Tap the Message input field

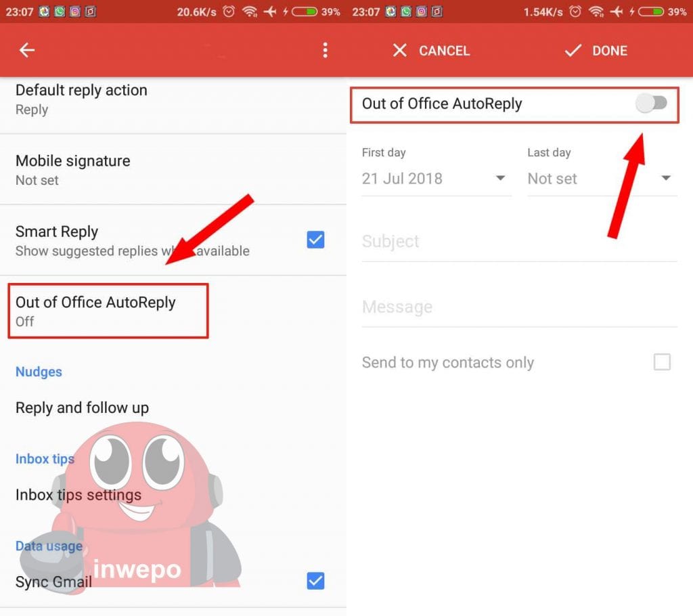[519, 308]
